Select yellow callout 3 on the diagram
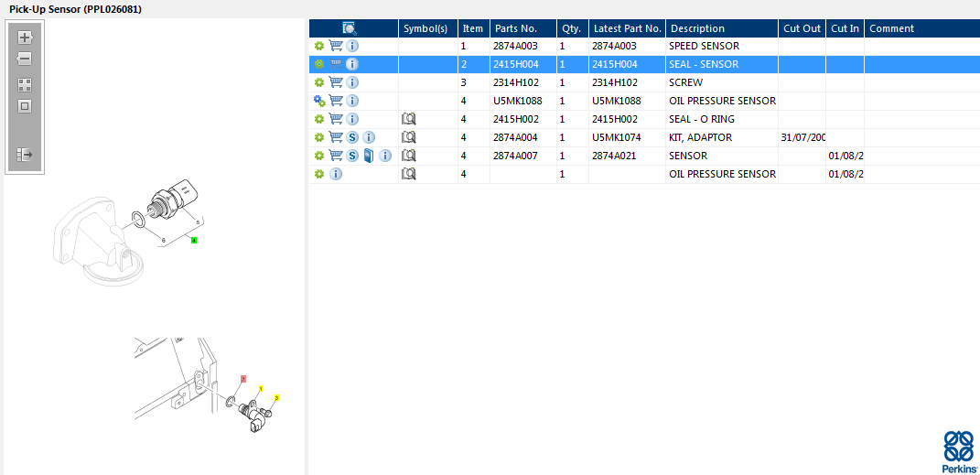980x475 pixels. tap(277, 397)
